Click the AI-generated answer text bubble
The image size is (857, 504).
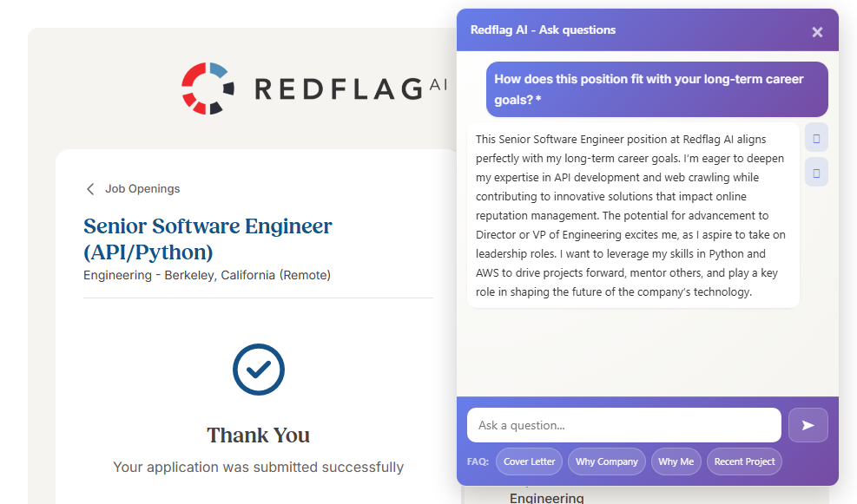pyautogui.click(x=632, y=215)
